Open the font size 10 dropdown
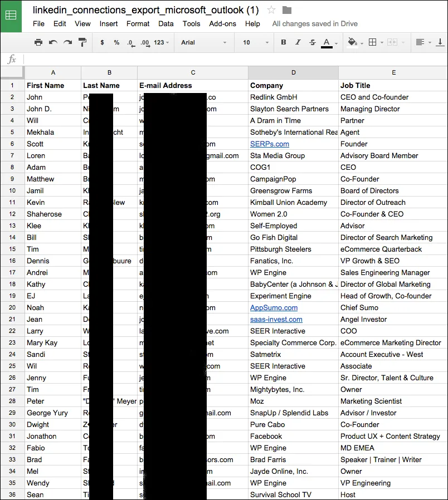This screenshot has width=448, height=500. click(x=256, y=42)
